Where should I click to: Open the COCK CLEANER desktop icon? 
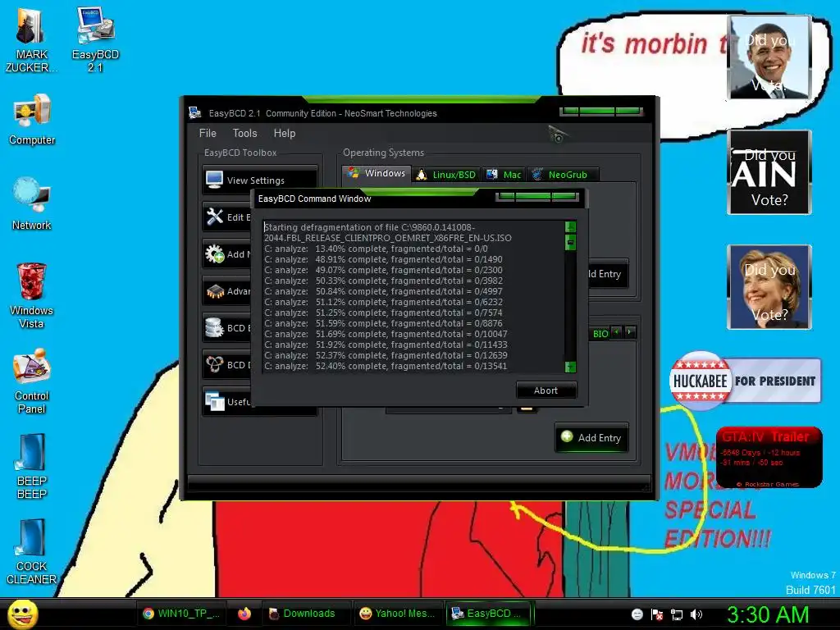point(31,552)
